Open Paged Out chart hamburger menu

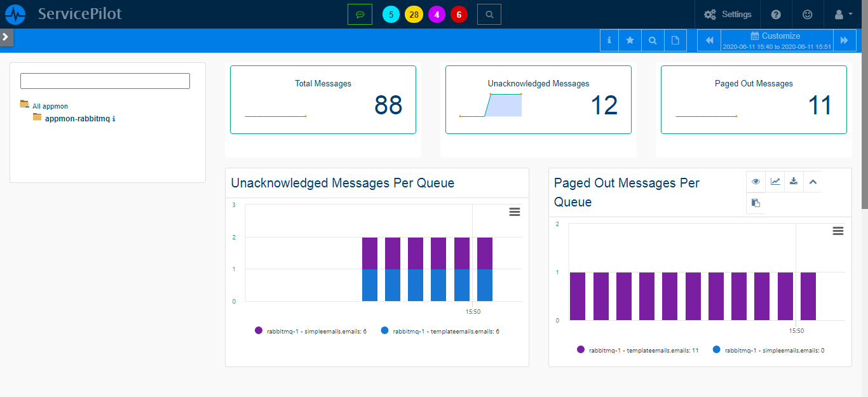coord(838,231)
